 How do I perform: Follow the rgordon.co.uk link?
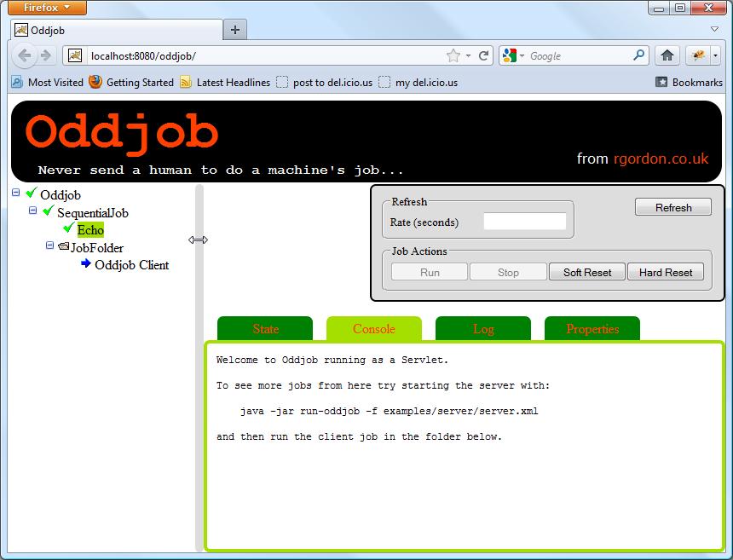(x=661, y=159)
